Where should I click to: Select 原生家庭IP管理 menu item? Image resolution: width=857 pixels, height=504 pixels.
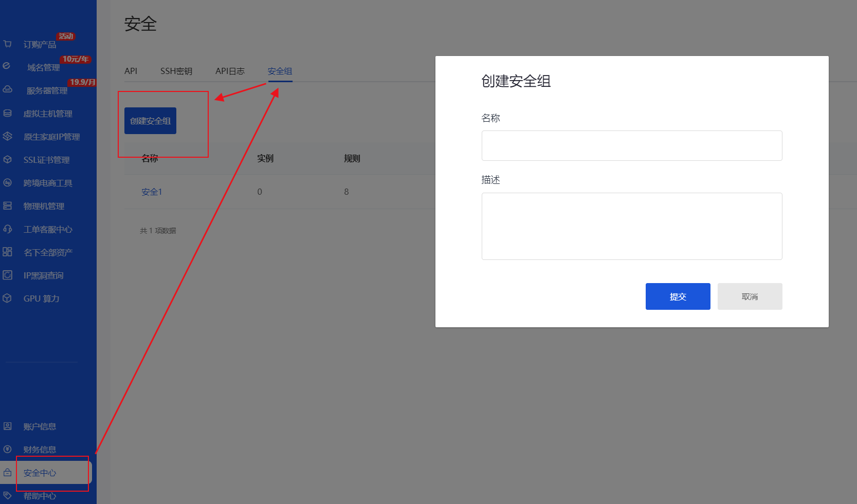click(51, 137)
